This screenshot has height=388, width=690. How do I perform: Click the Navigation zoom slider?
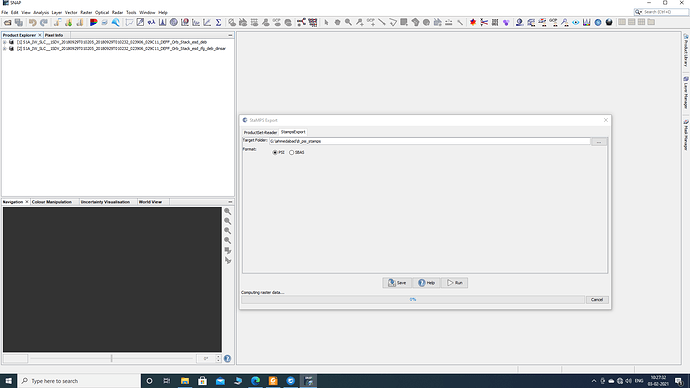111,359
